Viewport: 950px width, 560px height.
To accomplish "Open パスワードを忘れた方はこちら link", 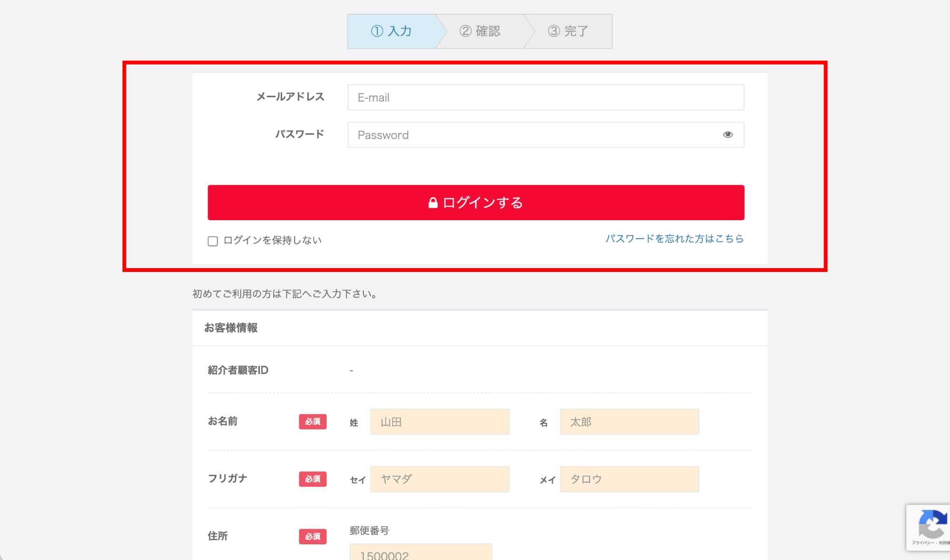I will click(x=674, y=239).
